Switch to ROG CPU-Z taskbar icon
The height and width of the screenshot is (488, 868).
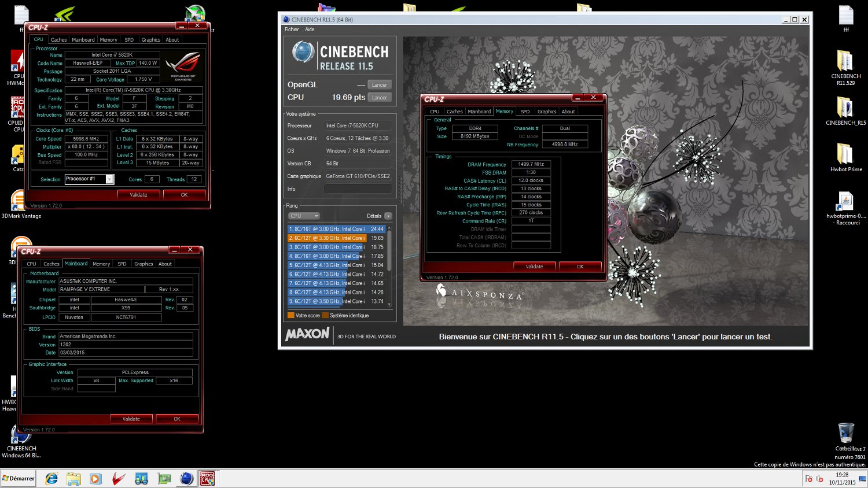point(207,479)
